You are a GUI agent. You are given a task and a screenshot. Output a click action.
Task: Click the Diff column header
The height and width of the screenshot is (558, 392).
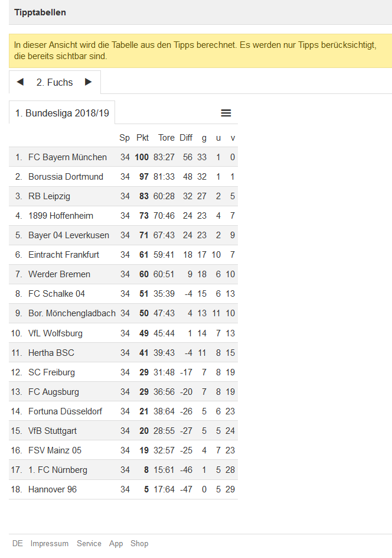click(186, 138)
